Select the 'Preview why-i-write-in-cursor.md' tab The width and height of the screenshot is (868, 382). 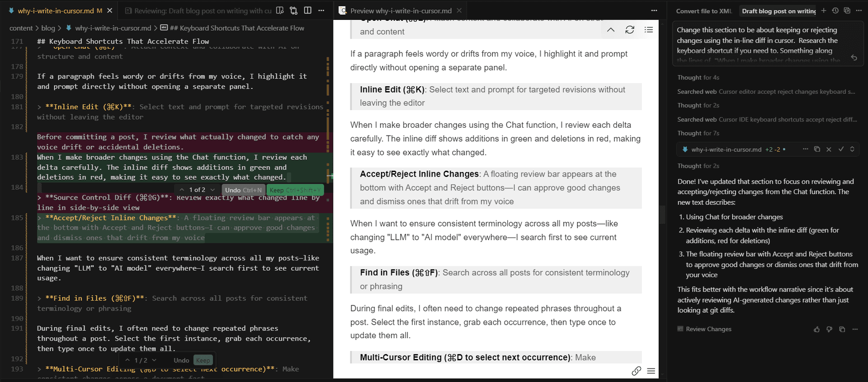pyautogui.click(x=401, y=11)
